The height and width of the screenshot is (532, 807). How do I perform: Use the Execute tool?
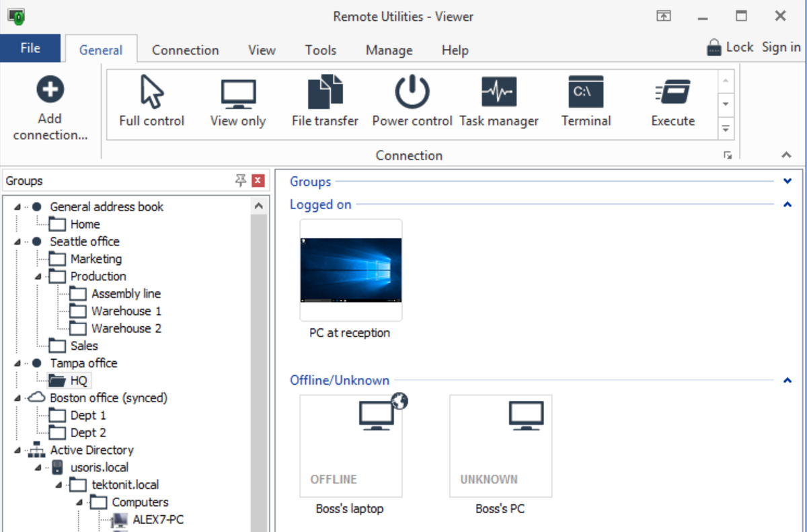(672, 100)
